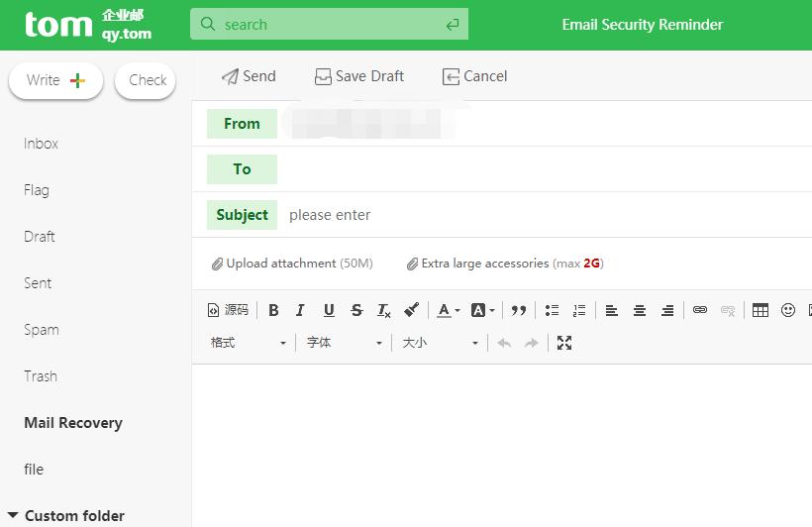This screenshot has height=527, width=812.
Task: Click Upload attachment (50M)
Action: tap(292, 263)
